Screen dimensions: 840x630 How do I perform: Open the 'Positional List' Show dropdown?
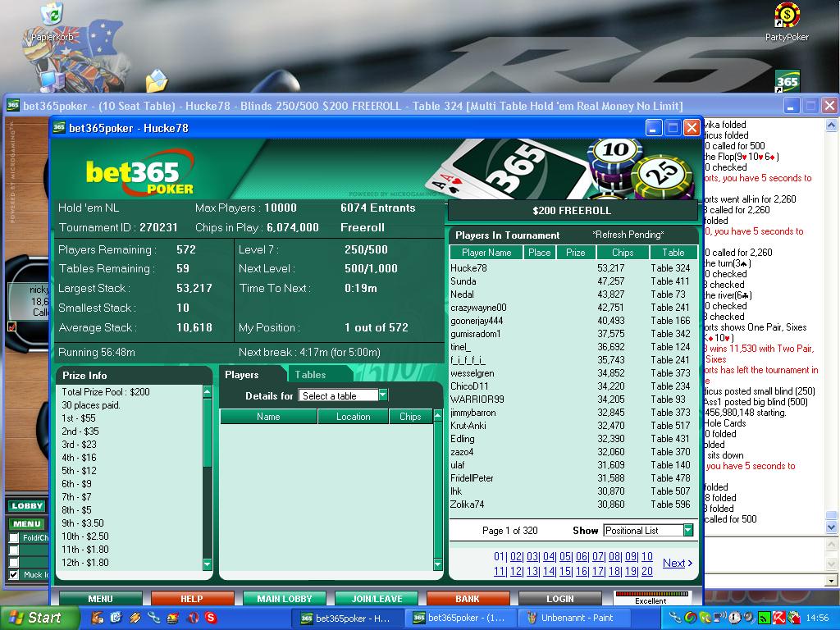tap(648, 531)
